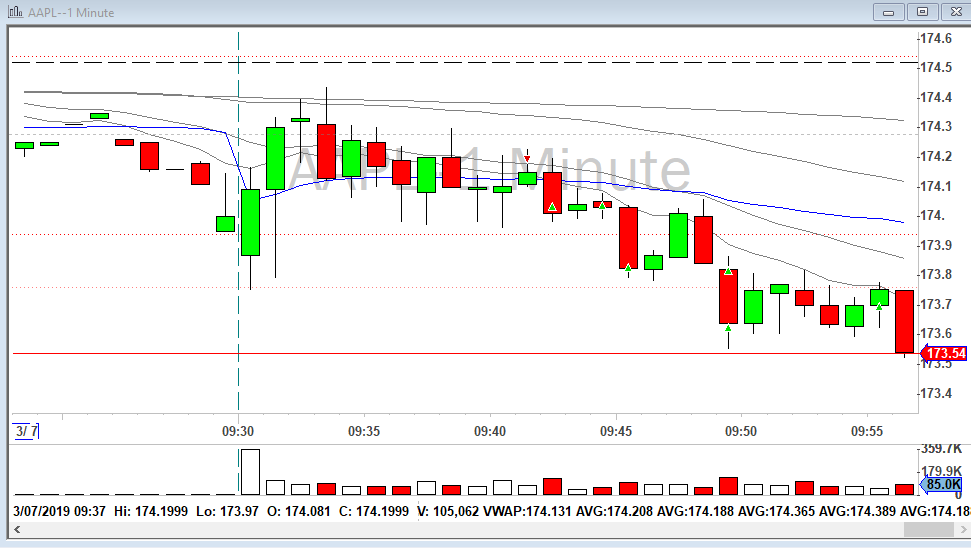Select the last red candle at 09:56

coord(904,320)
